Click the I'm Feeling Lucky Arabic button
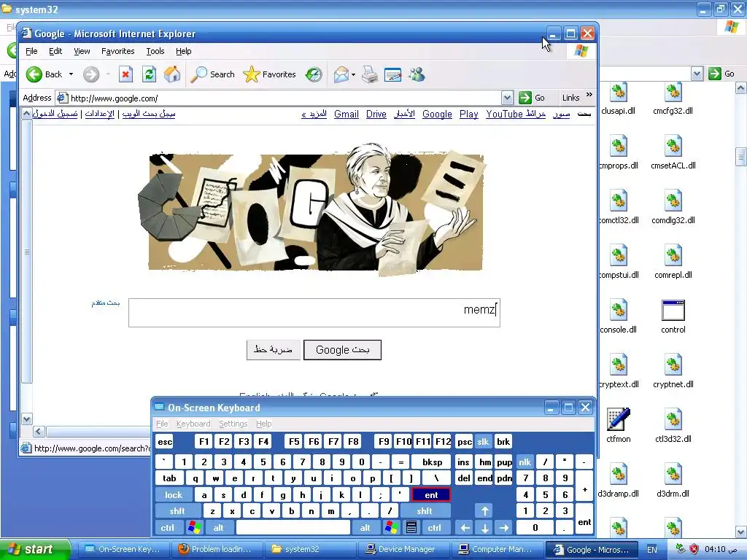The width and height of the screenshot is (747, 560). click(274, 350)
